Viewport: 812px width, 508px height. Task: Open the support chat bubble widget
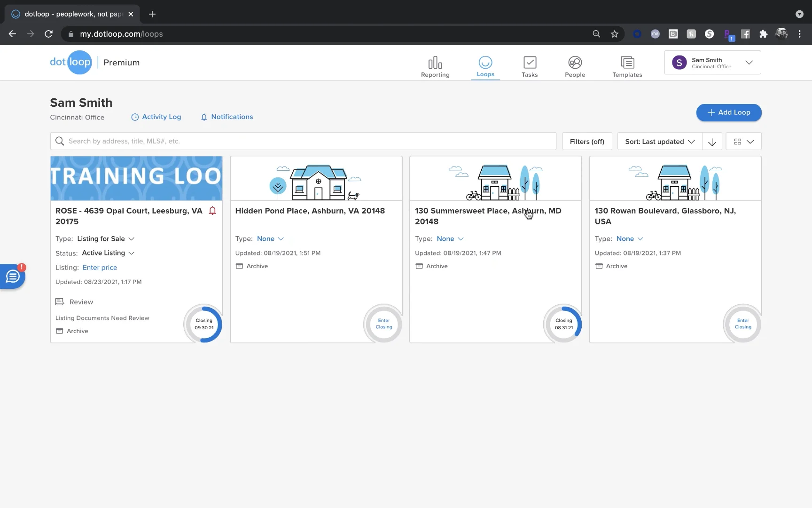click(13, 277)
